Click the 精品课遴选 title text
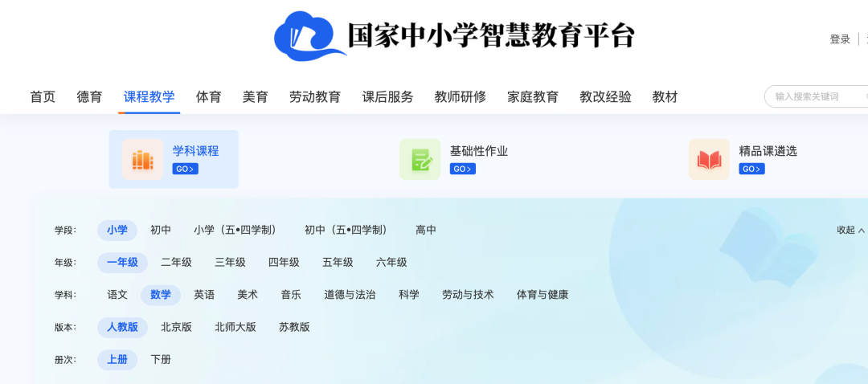 tap(768, 151)
